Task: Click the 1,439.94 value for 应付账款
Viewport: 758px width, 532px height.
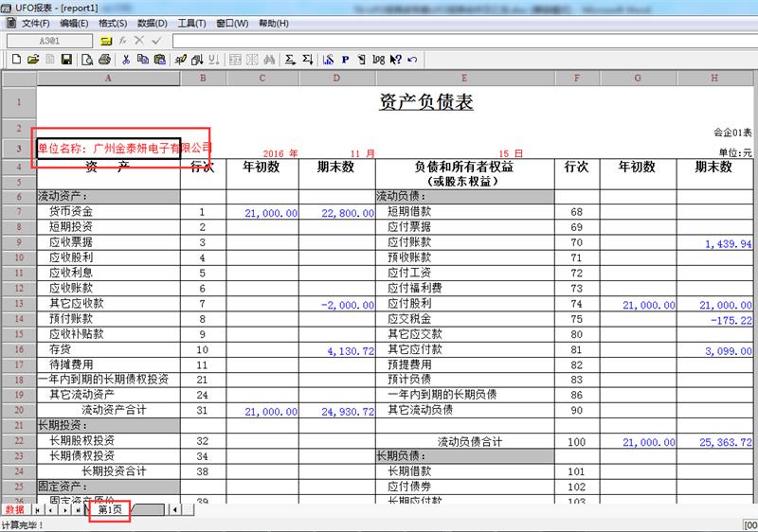Action: [714, 243]
